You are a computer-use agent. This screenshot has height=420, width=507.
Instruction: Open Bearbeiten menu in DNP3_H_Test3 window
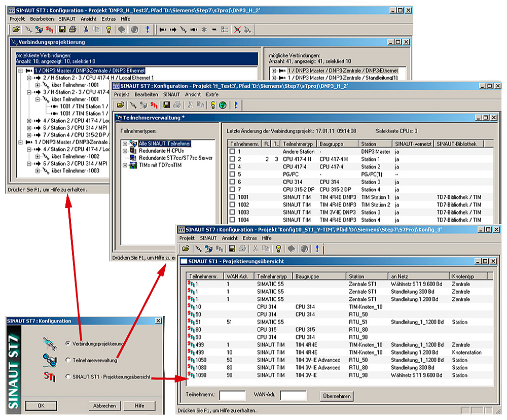(x=42, y=19)
